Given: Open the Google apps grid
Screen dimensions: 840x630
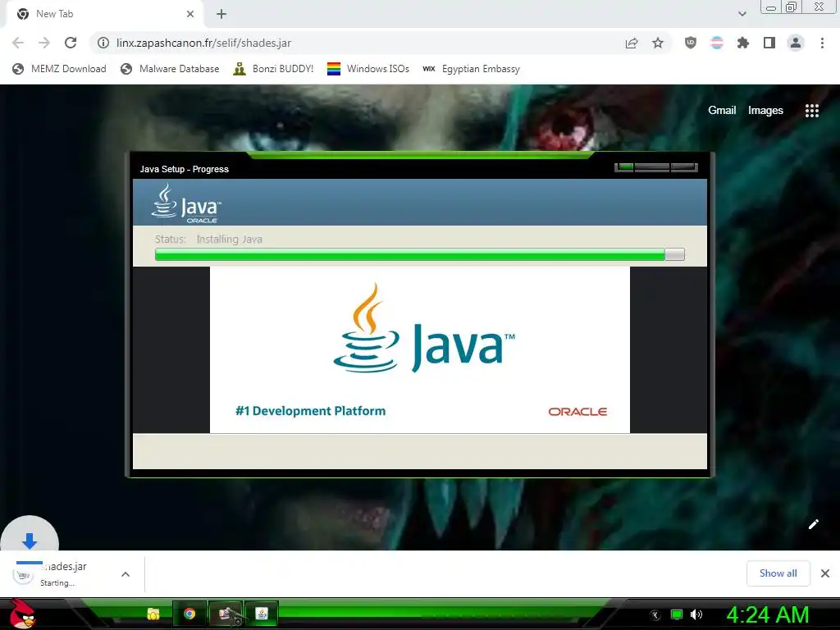Looking at the screenshot, I should click(812, 111).
